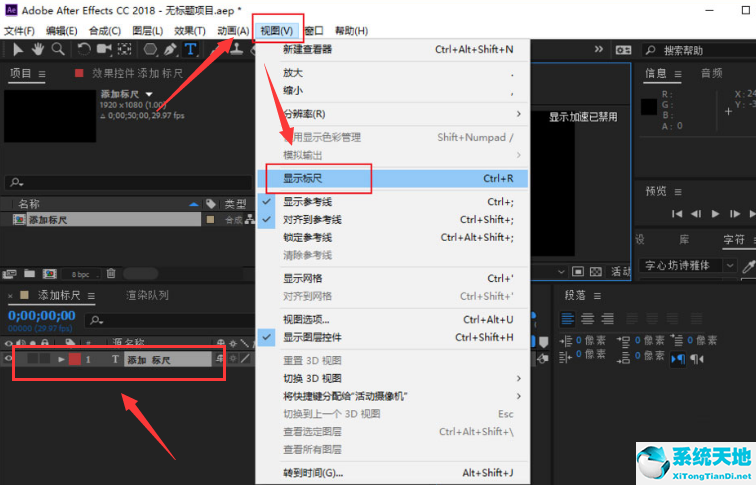The image size is (756, 485).
Task: Expand the Resolution submenu
Action: [392, 114]
